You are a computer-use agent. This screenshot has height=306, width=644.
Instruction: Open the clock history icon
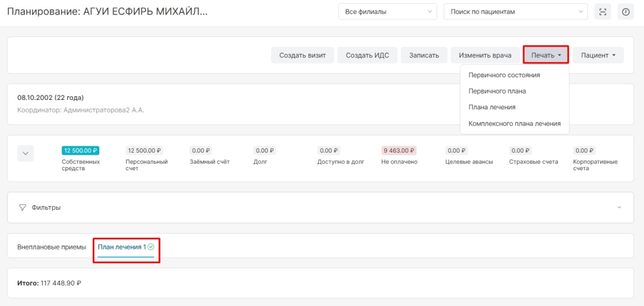tap(626, 12)
